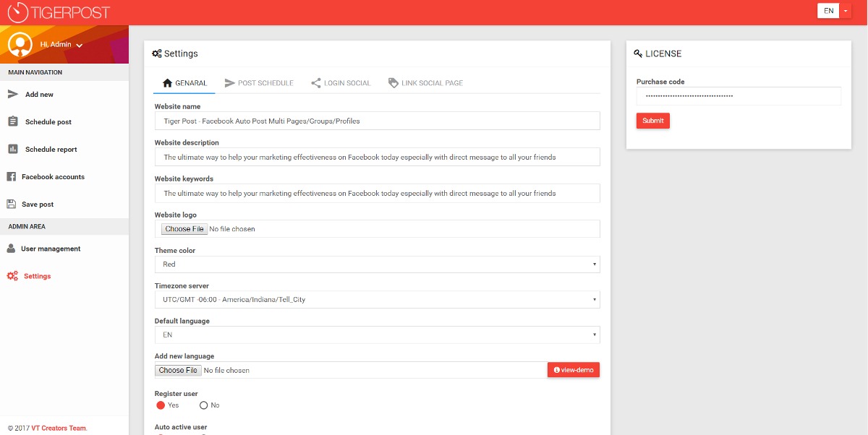Open the Theme color dropdown
The width and height of the screenshot is (868, 435).
click(x=377, y=264)
